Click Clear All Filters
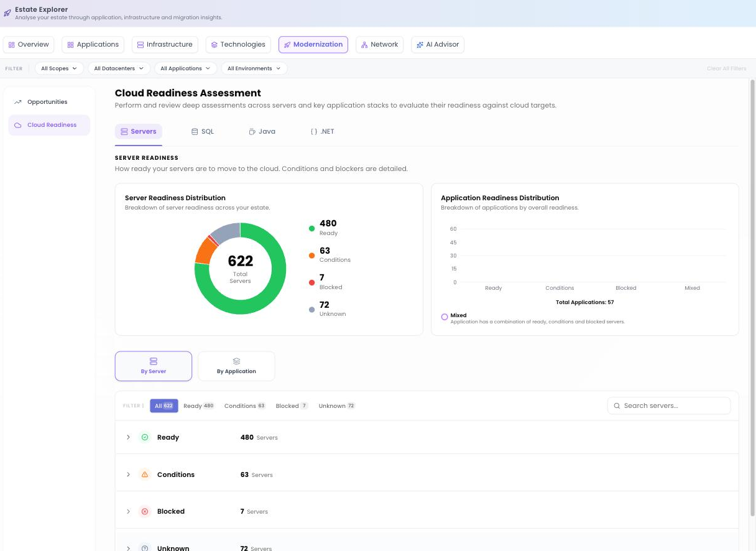The width and height of the screenshot is (756, 551). tap(726, 68)
